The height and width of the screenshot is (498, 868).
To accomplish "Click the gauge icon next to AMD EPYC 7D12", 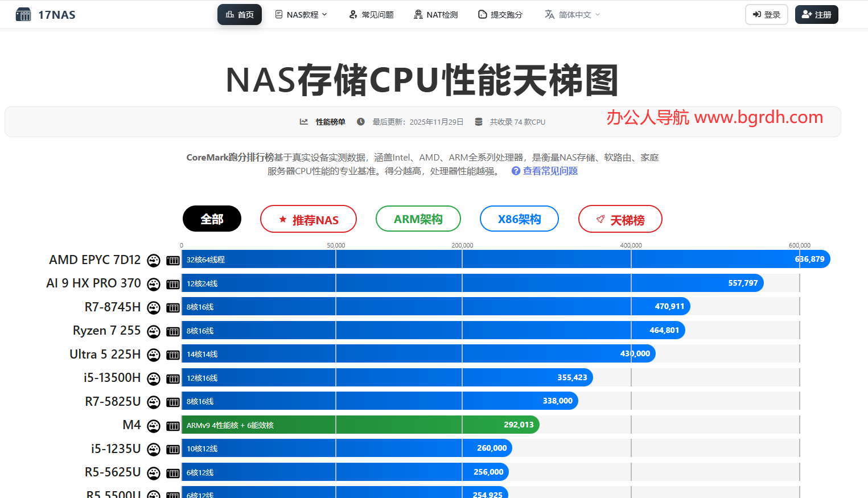I will [x=153, y=260].
